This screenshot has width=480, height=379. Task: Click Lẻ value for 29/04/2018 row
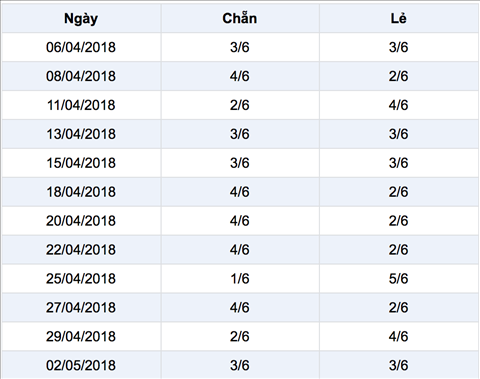[x=399, y=336]
